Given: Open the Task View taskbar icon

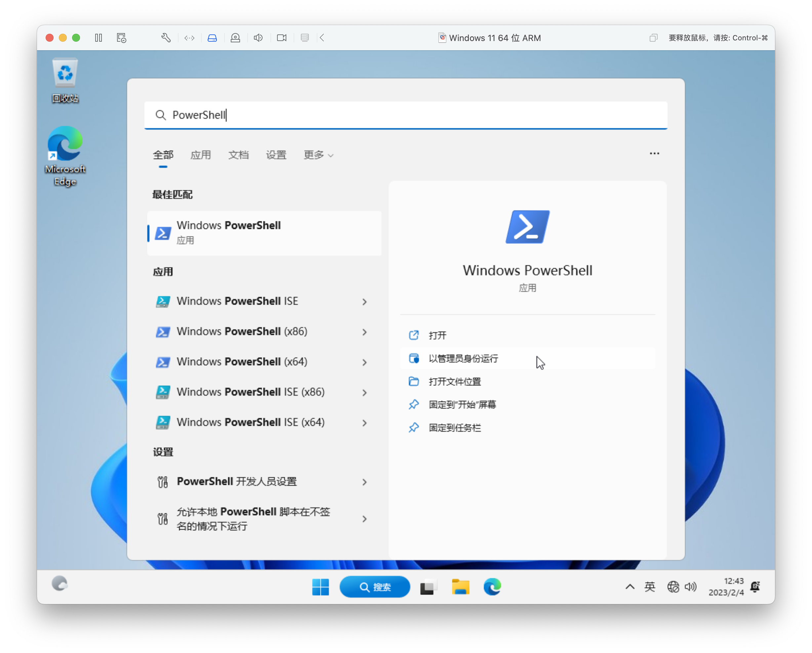Looking at the screenshot, I should [x=428, y=587].
